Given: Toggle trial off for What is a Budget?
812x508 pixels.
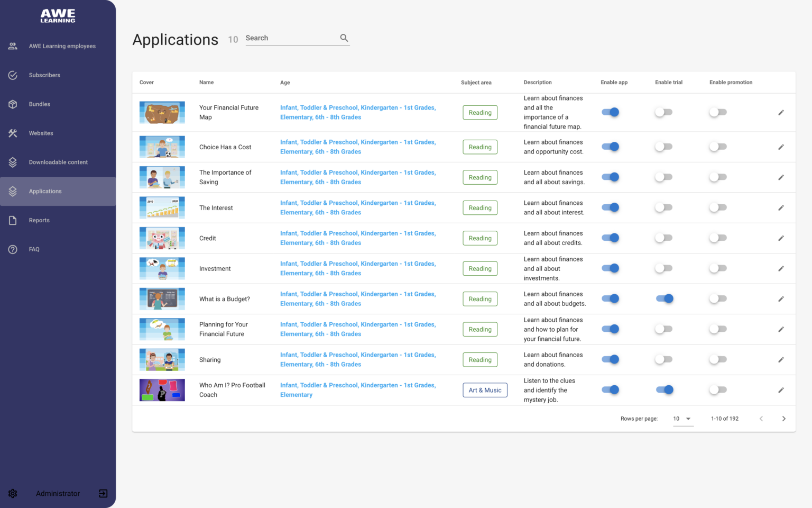Looking at the screenshot, I should pos(665,298).
